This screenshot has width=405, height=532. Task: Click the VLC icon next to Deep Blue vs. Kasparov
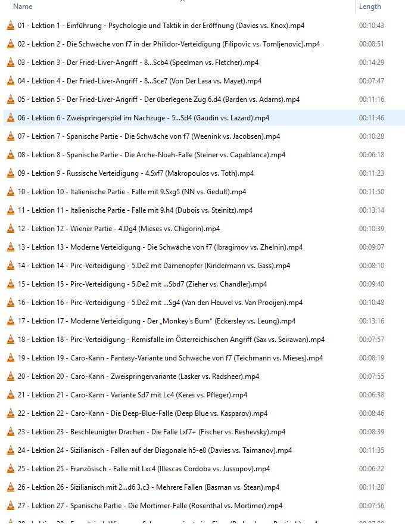coord(11,413)
